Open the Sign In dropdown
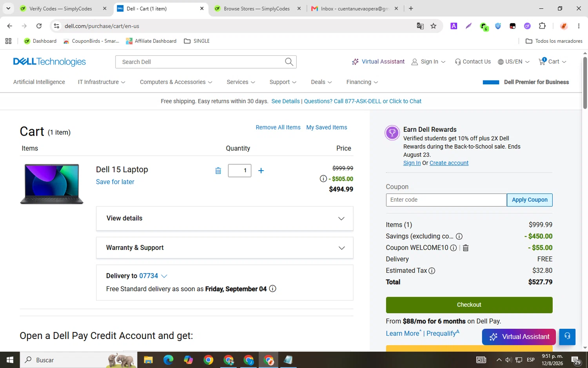 (428, 62)
